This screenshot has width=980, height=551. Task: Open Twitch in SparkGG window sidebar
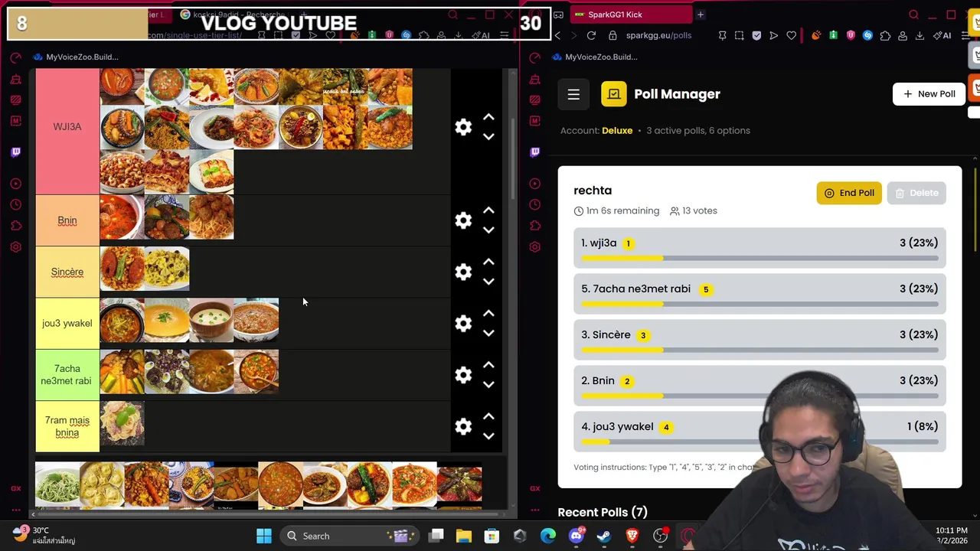(x=535, y=152)
